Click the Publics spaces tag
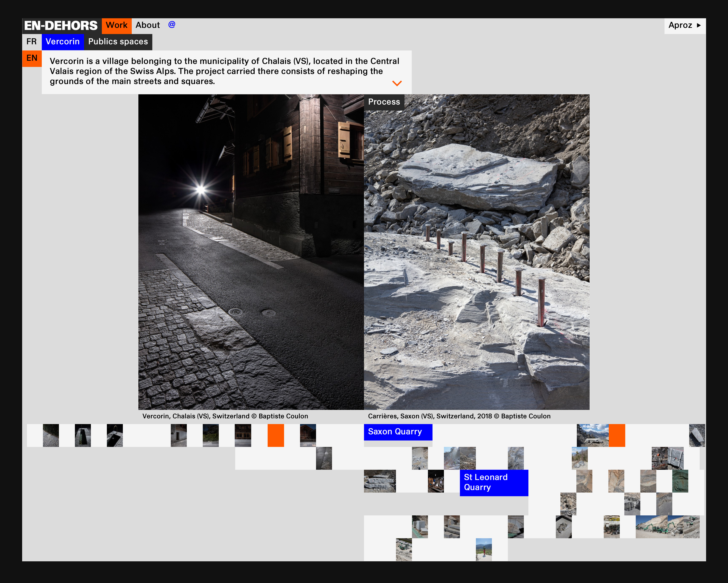The height and width of the screenshot is (583, 728). point(118,42)
